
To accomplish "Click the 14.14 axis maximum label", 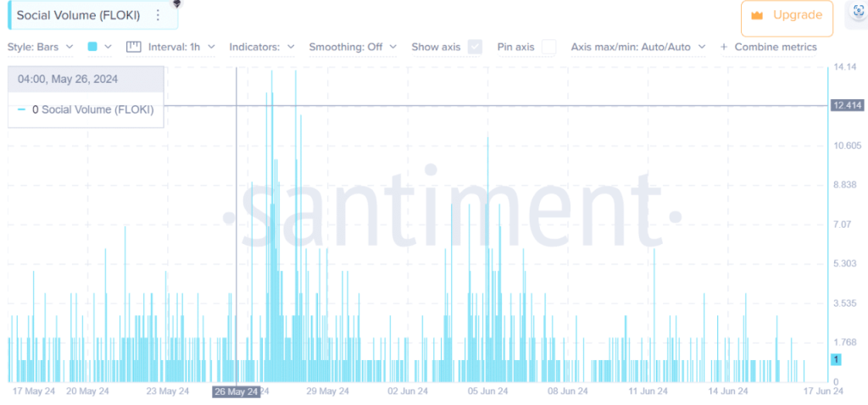I will click(845, 68).
